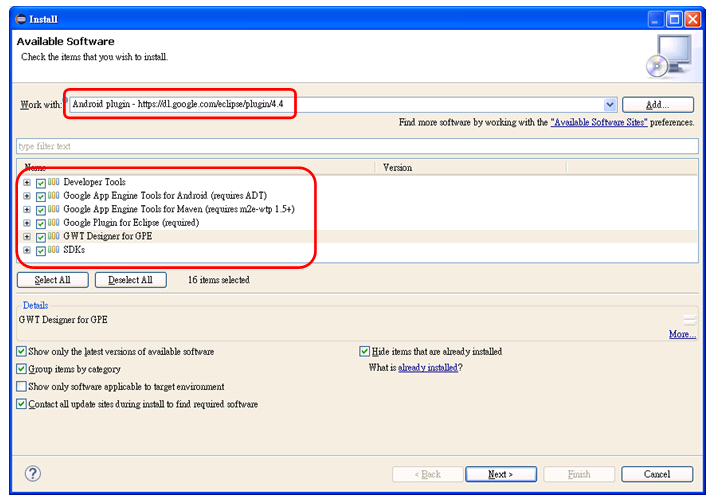Click the Google Plugin for Eclipse category icon
The width and height of the screenshot is (716, 501).
pos(53,222)
